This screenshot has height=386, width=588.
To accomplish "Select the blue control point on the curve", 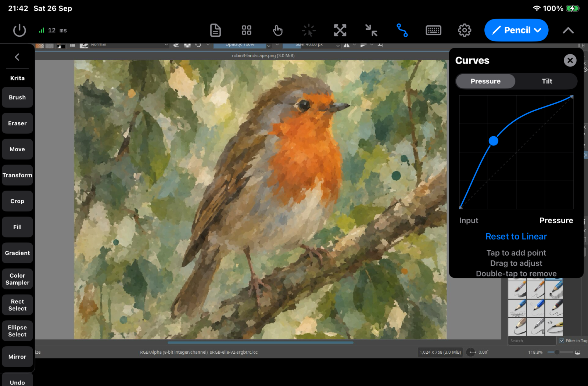I will click(x=494, y=141).
